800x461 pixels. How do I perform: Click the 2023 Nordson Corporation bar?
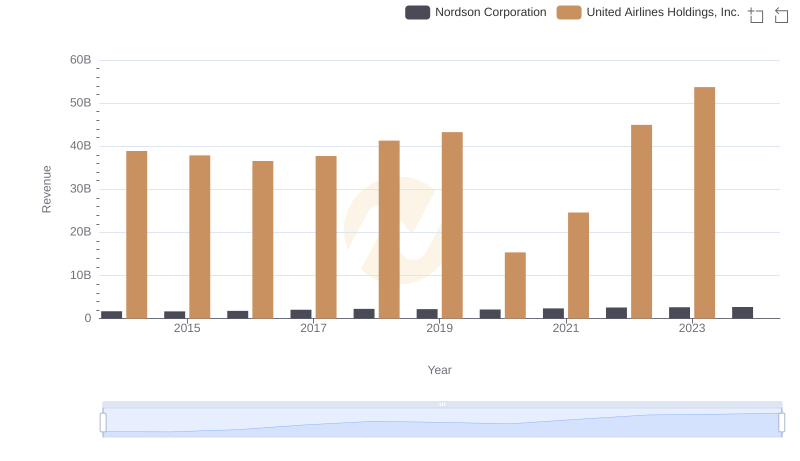[x=680, y=313]
